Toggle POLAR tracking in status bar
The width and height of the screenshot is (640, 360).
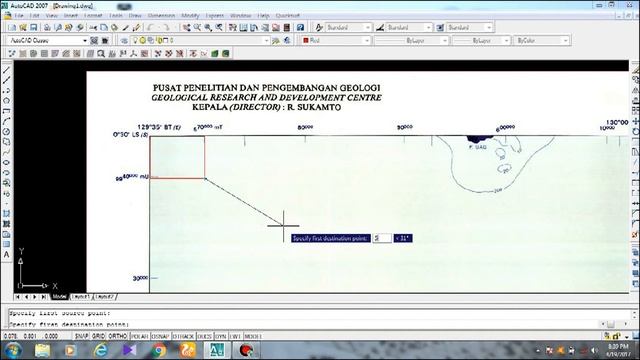(x=140, y=336)
